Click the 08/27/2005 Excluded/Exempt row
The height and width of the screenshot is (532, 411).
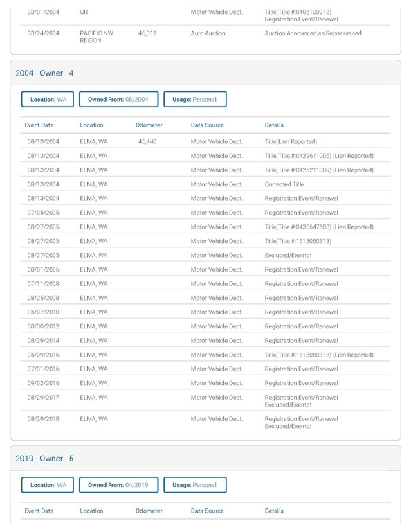(205, 255)
